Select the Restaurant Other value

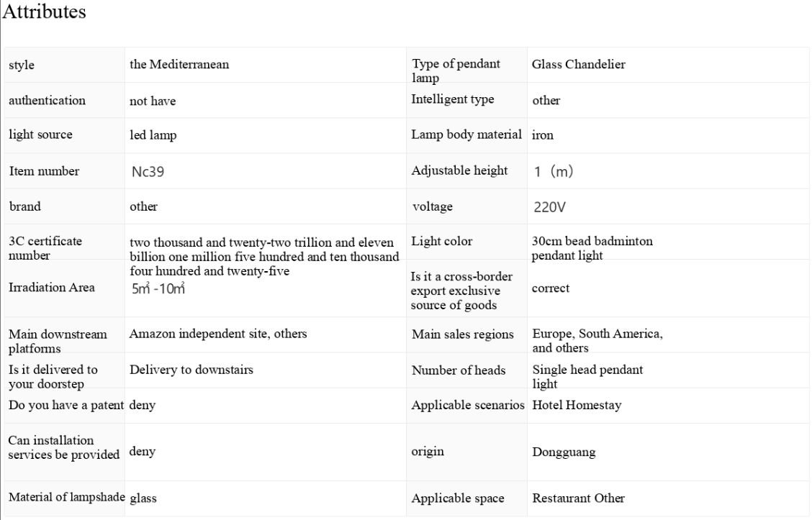[x=579, y=498]
